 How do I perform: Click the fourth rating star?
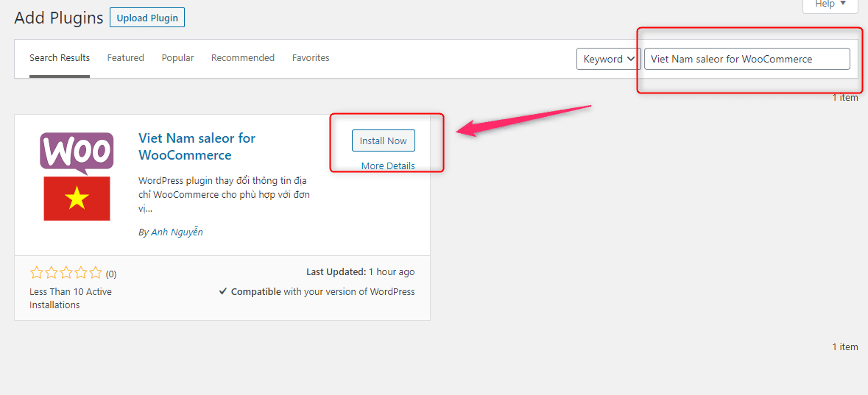click(81, 273)
